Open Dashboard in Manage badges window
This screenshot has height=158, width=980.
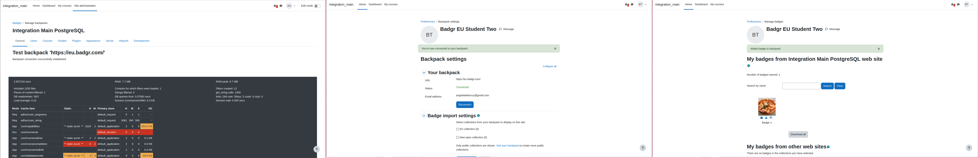(701, 5)
